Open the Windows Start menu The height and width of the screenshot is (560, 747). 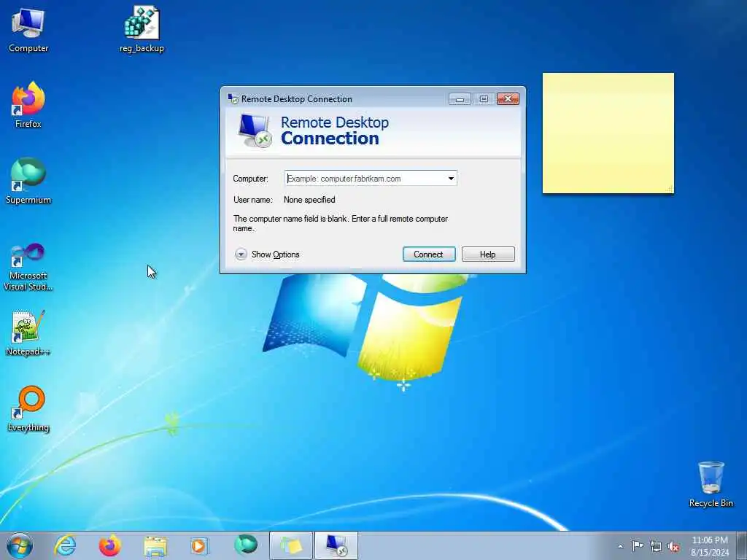(20, 545)
